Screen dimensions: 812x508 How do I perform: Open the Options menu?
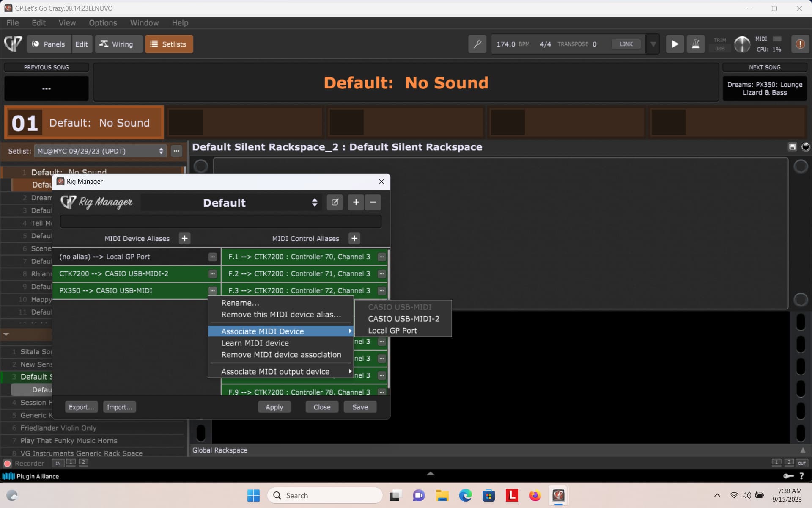pyautogui.click(x=103, y=23)
